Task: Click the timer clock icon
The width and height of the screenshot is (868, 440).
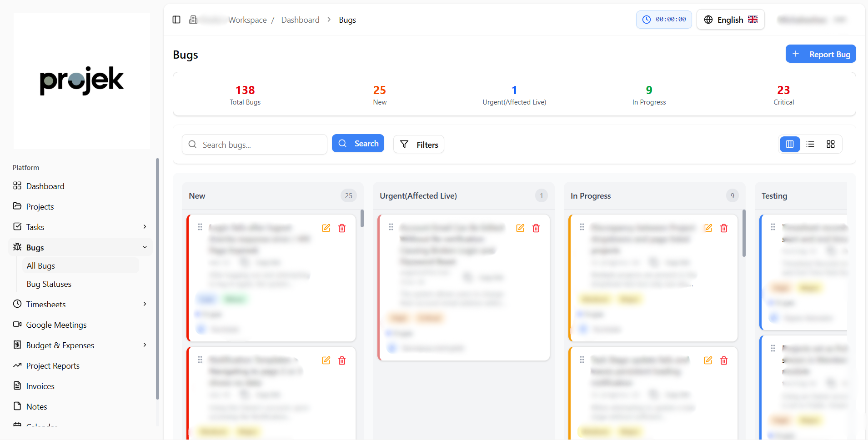Action: [x=646, y=20]
